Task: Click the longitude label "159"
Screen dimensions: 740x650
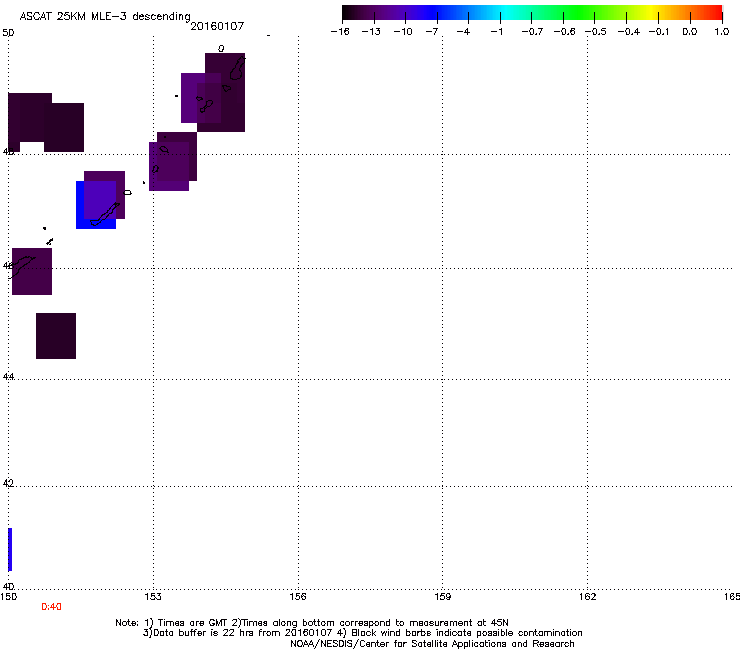Action: coord(443,597)
